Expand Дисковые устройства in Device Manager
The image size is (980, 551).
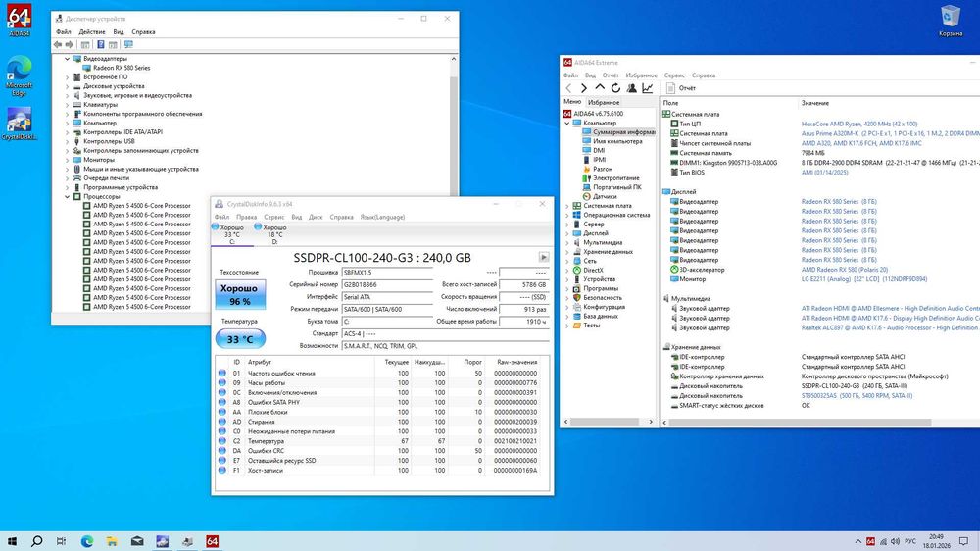coord(67,86)
